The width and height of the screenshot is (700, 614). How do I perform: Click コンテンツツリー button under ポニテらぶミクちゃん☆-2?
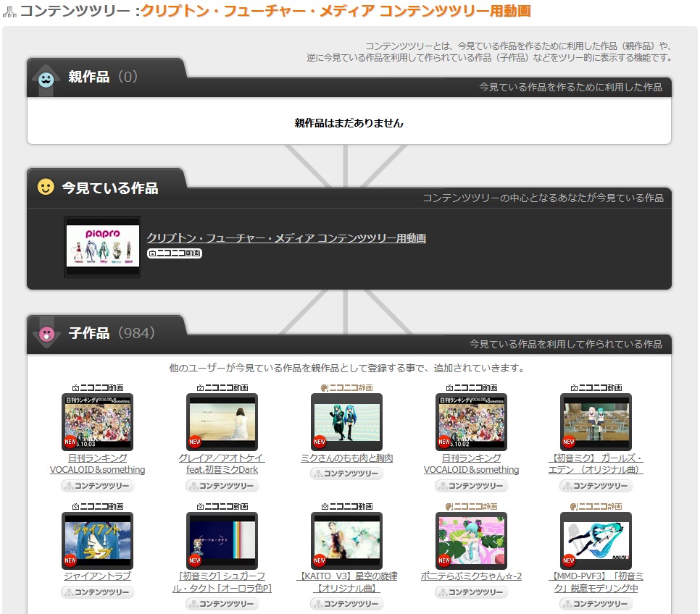pyautogui.click(x=471, y=592)
